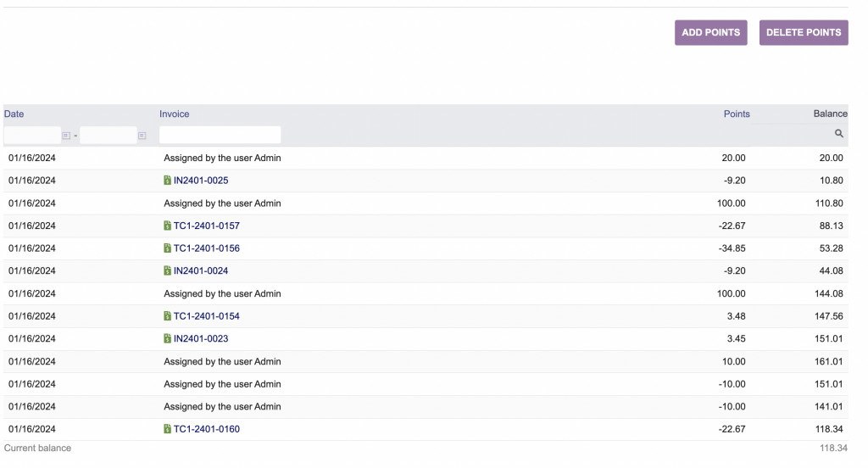This screenshot has height=468, width=868.
Task: Click the document icon next to TC1-2401-0156
Action: click(168, 248)
